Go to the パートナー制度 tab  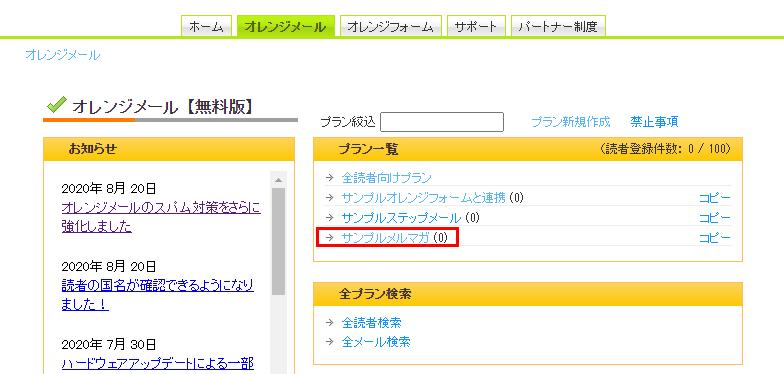point(558,26)
